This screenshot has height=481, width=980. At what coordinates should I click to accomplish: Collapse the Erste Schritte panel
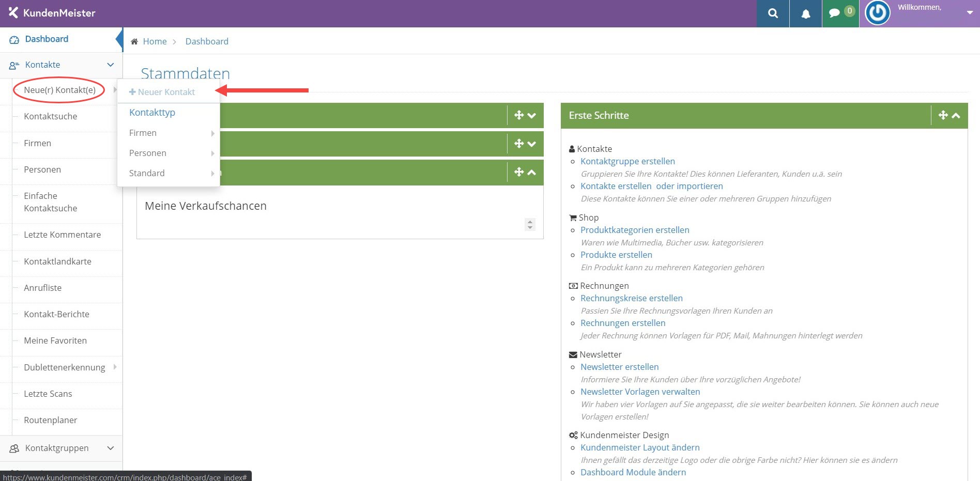coord(956,116)
